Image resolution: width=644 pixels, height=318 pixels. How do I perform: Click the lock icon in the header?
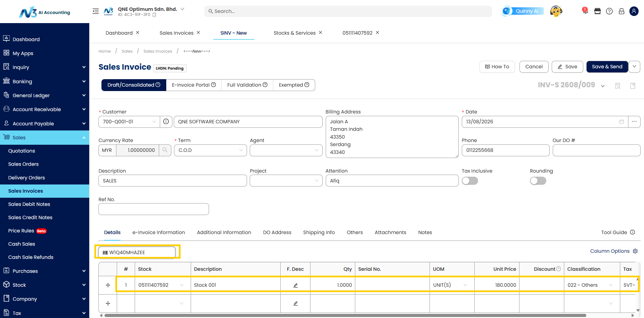click(x=622, y=11)
